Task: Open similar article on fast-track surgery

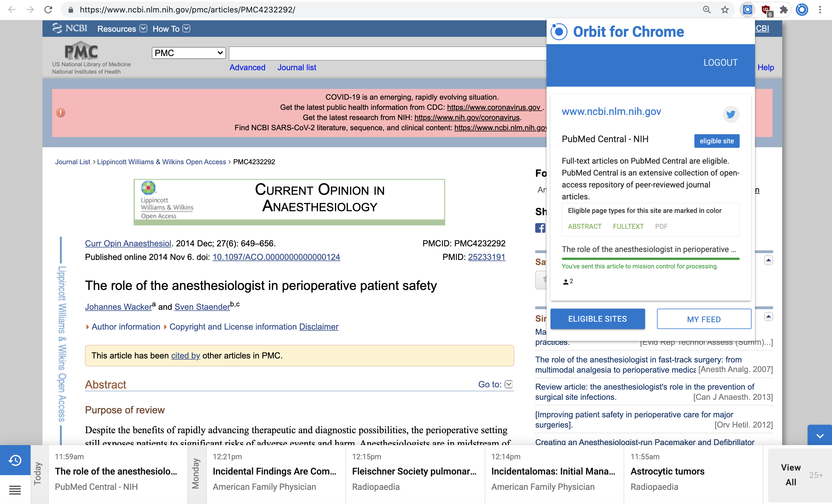Action: pyautogui.click(x=638, y=365)
